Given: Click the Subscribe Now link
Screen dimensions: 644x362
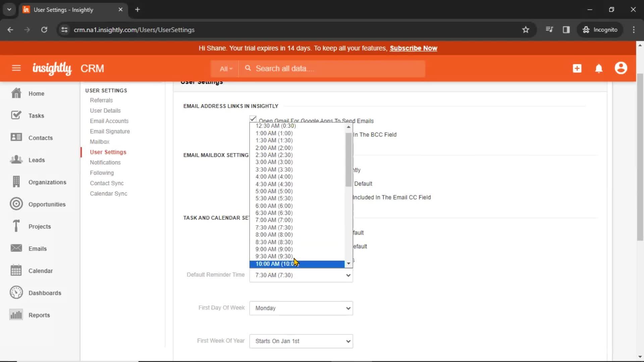Looking at the screenshot, I should pyautogui.click(x=413, y=48).
